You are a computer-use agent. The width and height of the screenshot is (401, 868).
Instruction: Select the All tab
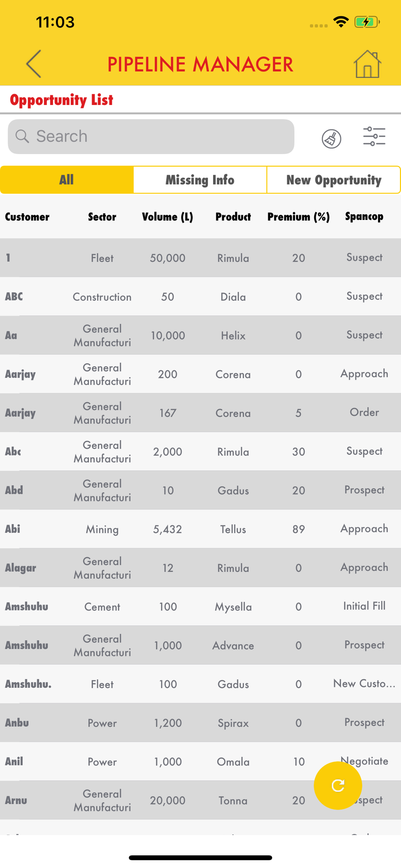coord(67,180)
